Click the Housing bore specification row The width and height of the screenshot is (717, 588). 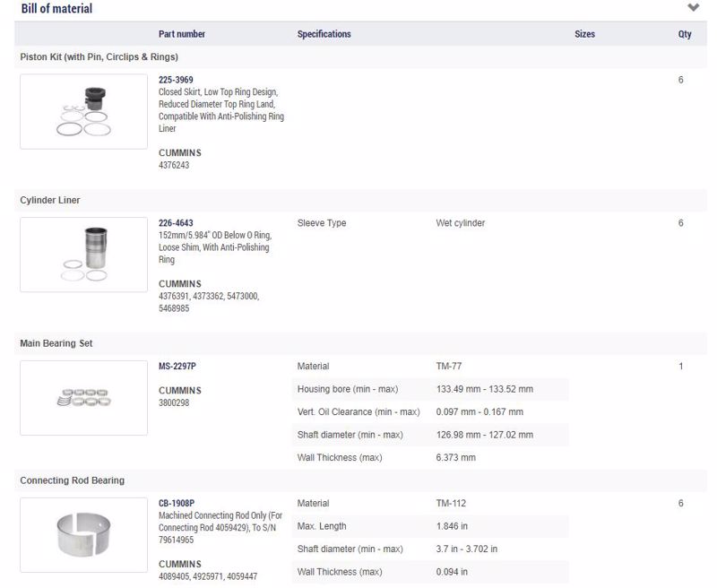(x=430, y=389)
